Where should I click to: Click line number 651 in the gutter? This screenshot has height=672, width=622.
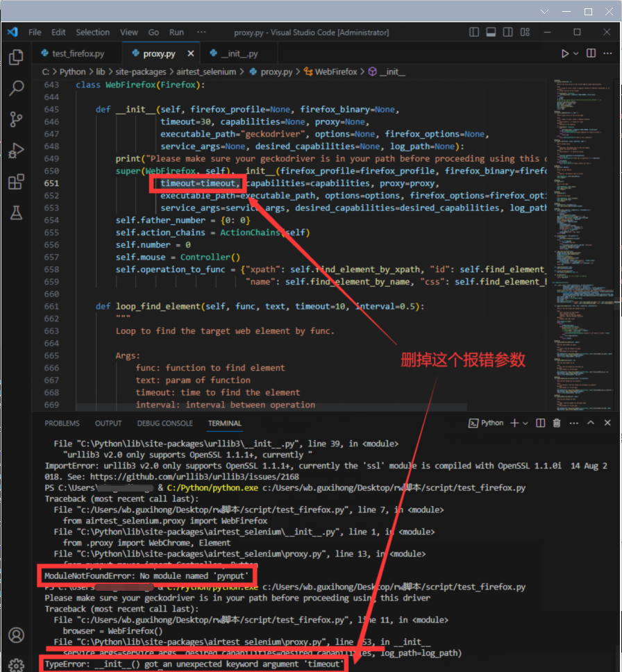[51, 183]
